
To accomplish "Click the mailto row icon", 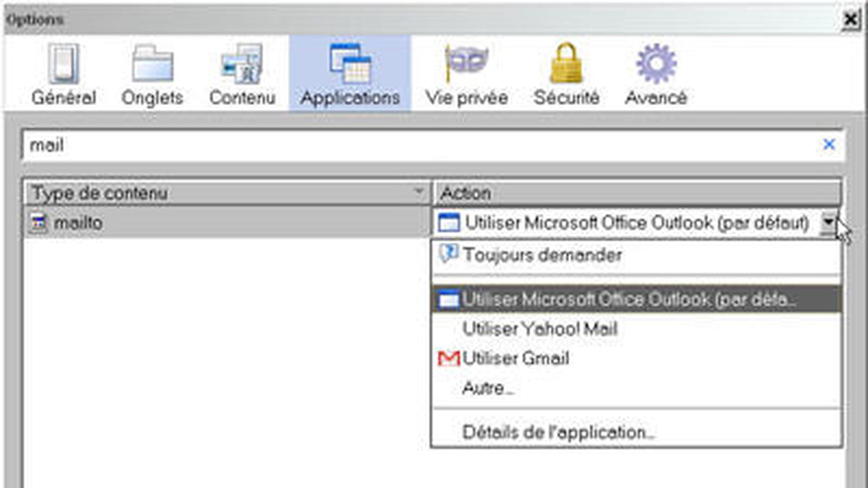I will (x=39, y=222).
